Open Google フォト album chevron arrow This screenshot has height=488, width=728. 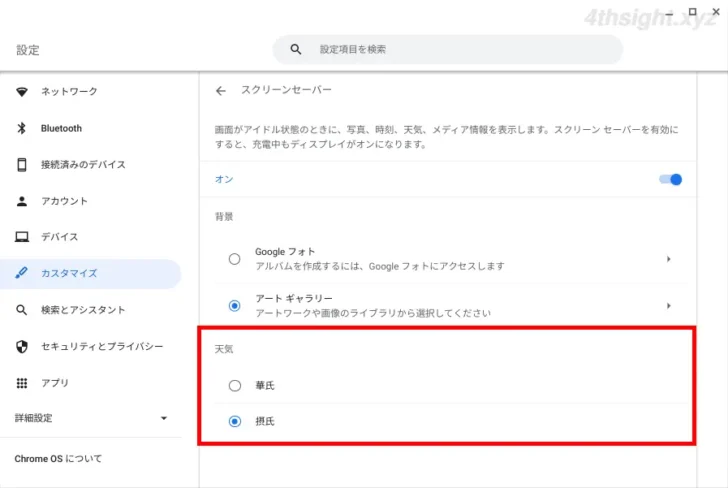[669, 259]
